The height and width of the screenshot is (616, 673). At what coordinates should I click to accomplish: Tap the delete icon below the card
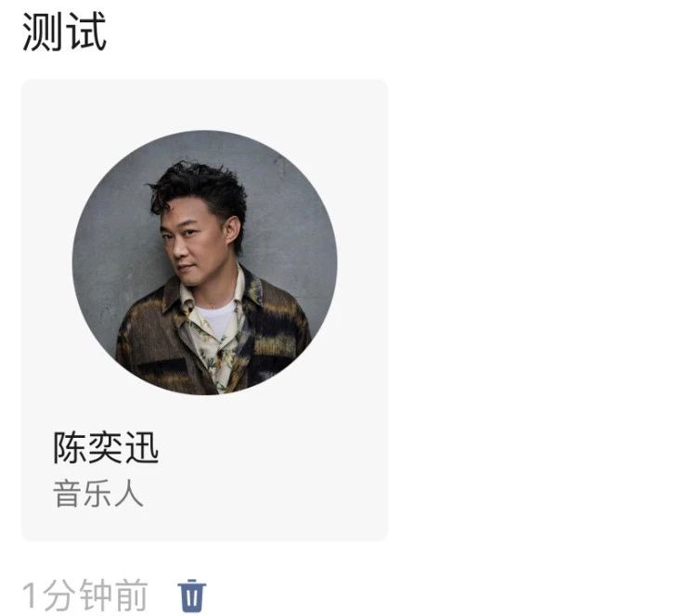click(192, 596)
